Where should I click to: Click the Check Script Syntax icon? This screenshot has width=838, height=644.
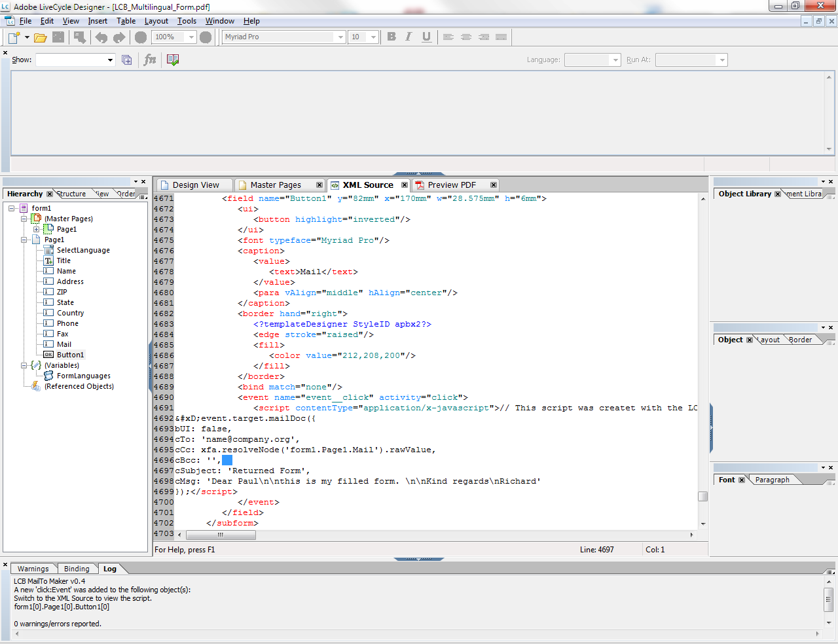pyautogui.click(x=173, y=60)
